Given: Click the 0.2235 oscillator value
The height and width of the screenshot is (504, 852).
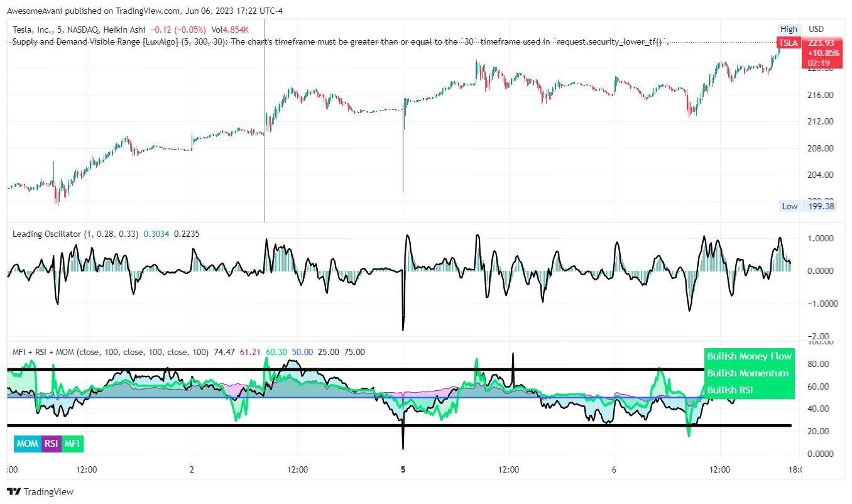Looking at the screenshot, I should coord(186,234).
